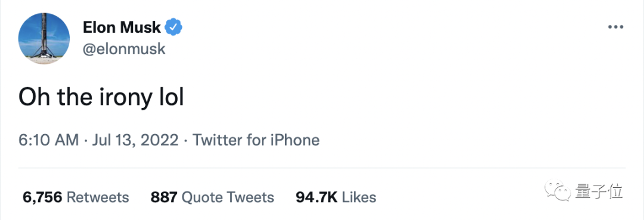Click the blue verified checkmark badge
Image resolution: width=644 pixels, height=220 pixels.
click(174, 27)
